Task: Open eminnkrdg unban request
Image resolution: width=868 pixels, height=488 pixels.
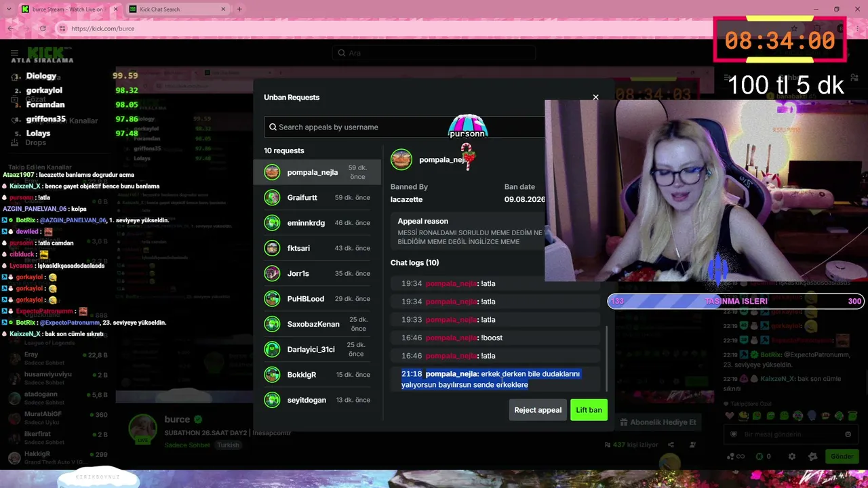Action: (317, 223)
